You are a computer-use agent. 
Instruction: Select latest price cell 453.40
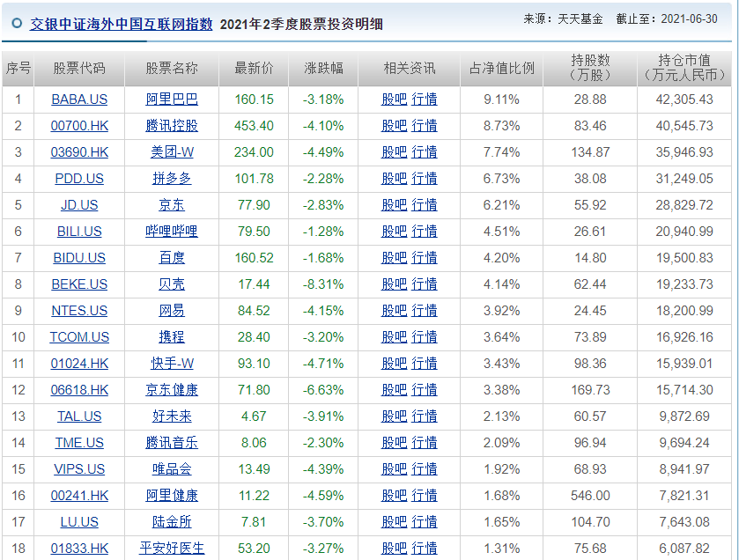254,126
